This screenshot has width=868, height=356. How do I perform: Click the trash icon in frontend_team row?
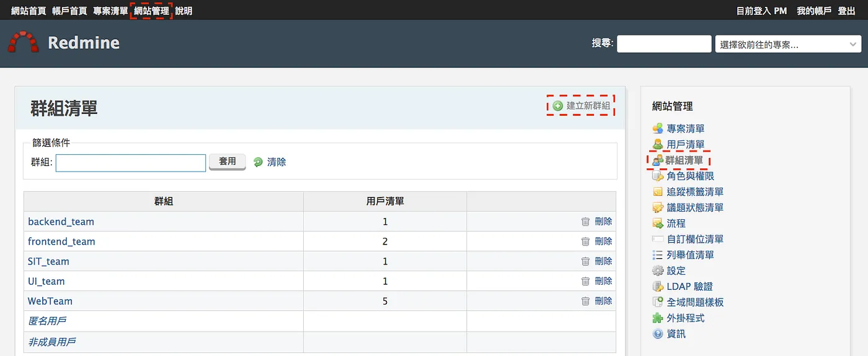pos(585,241)
